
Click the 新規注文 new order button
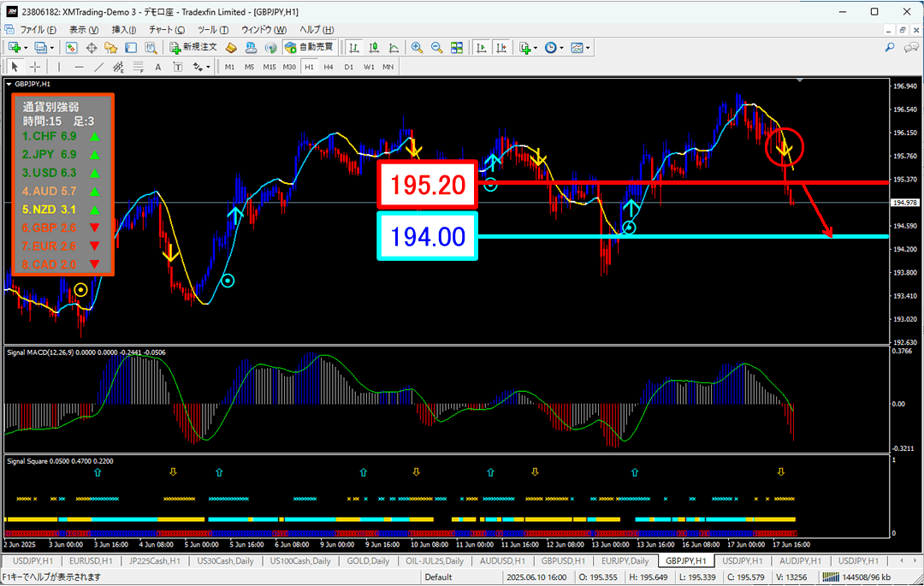[x=194, y=47]
